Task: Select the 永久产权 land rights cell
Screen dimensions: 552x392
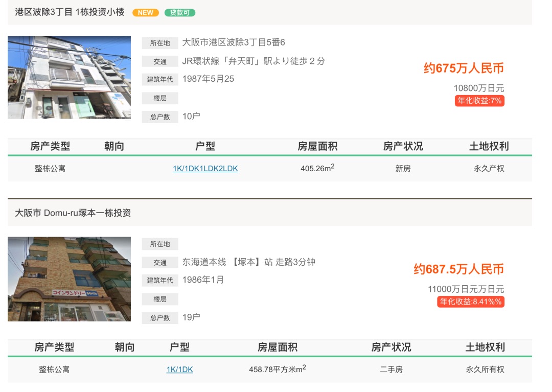Action: click(489, 169)
